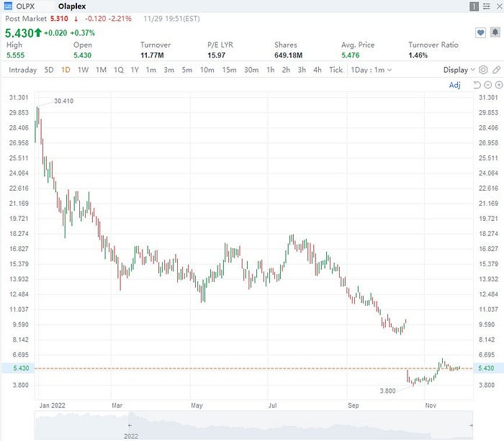
Task: Choose the 2h hourly interval
Action: [x=286, y=70]
